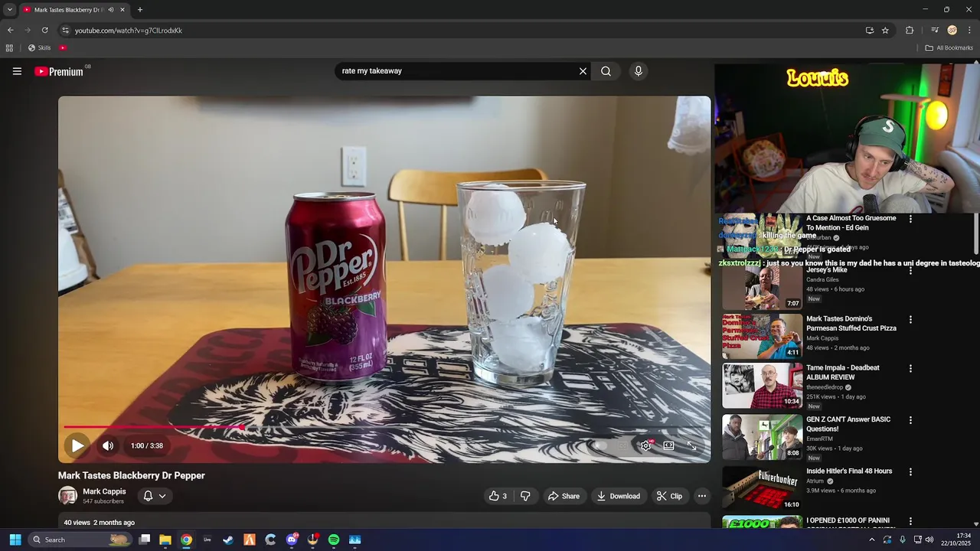
Task: Open the apps grid in bookmarks bar
Action: pos(9,48)
